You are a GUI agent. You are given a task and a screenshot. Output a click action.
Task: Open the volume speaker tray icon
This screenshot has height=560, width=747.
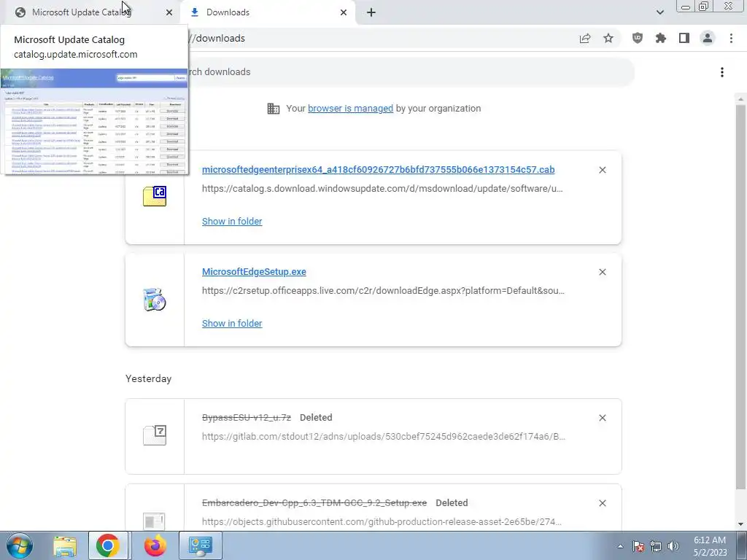click(x=673, y=546)
